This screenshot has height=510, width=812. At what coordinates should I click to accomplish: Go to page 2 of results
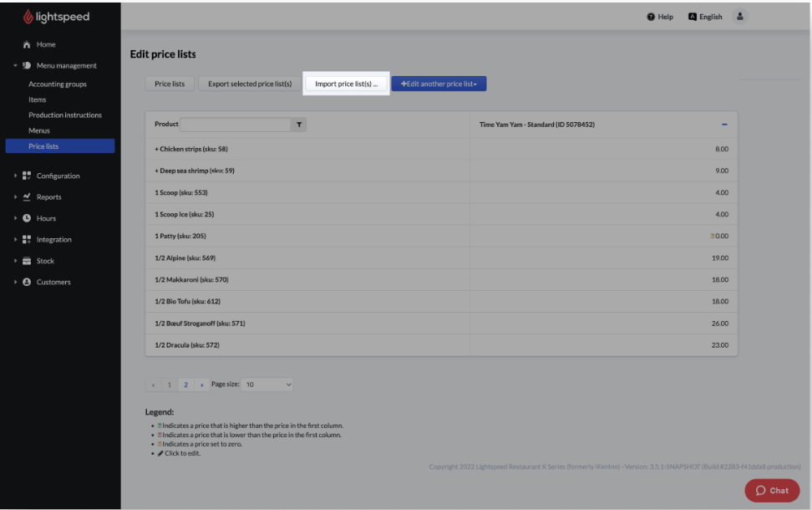tap(185, 385)
